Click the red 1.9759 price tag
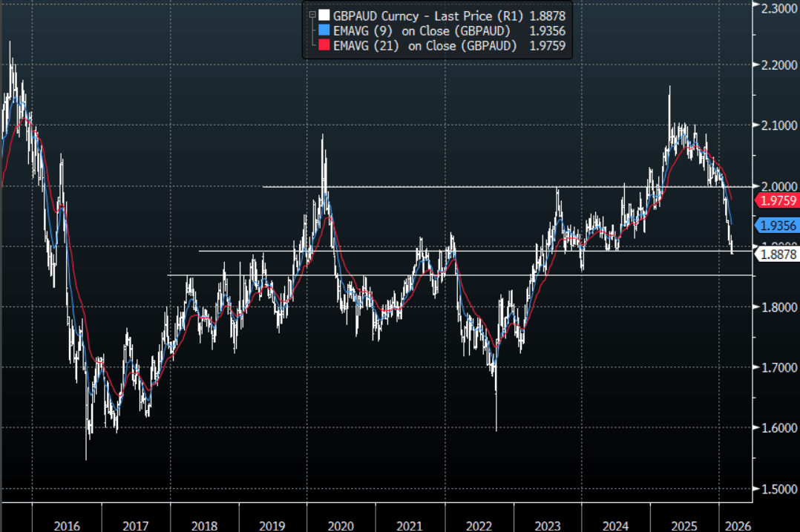The image size is (800, 532). click(x=776, y=200)
